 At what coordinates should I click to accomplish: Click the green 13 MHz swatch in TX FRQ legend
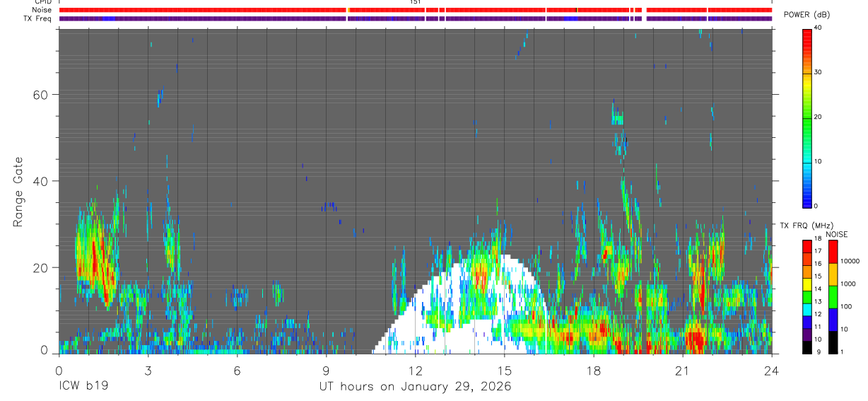tap(807, 297)
